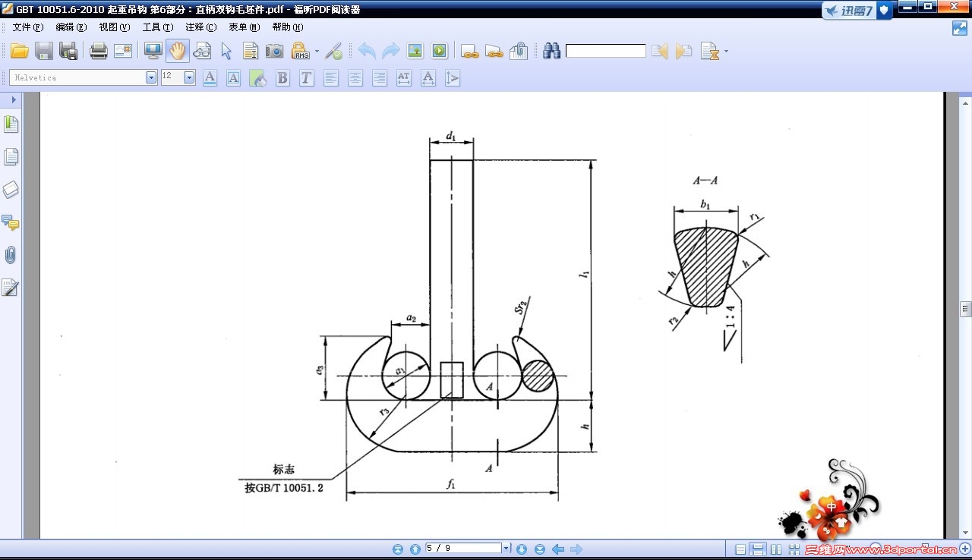This screenshot has height=560, width=972.
Task: Click the page with hourglass icon
Action: pyautogui.click(x=709, y=51)
